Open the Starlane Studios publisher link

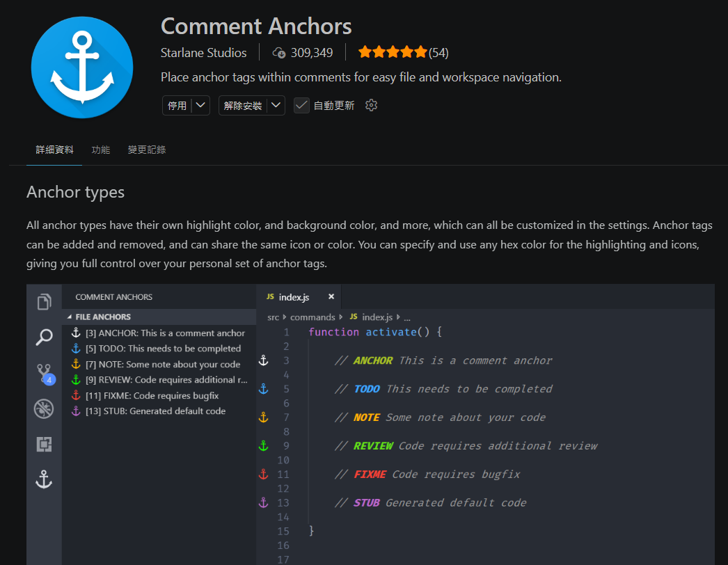[x=203, y=53]
